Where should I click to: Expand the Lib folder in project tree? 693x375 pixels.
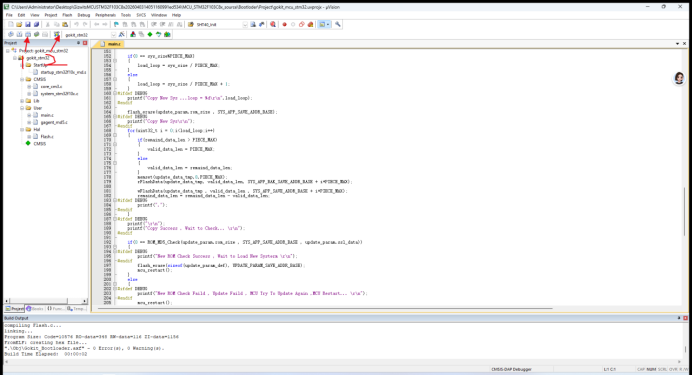[22, 101]
